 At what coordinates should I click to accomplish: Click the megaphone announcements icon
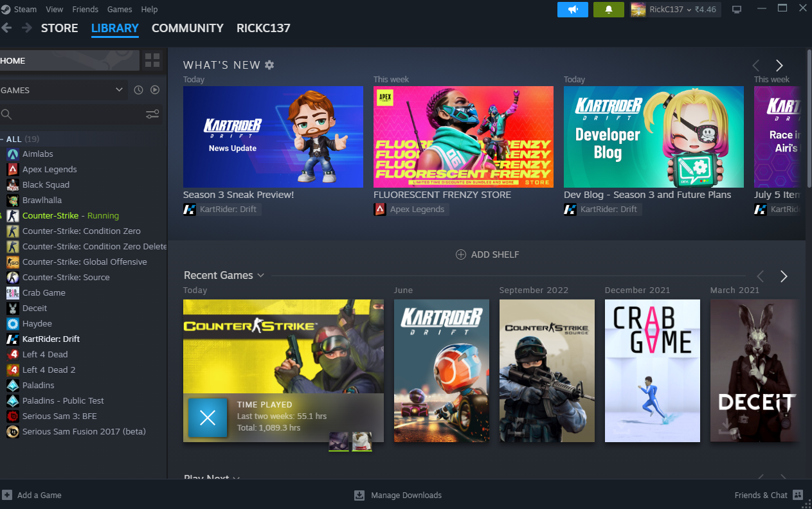(x=572, y=10)
